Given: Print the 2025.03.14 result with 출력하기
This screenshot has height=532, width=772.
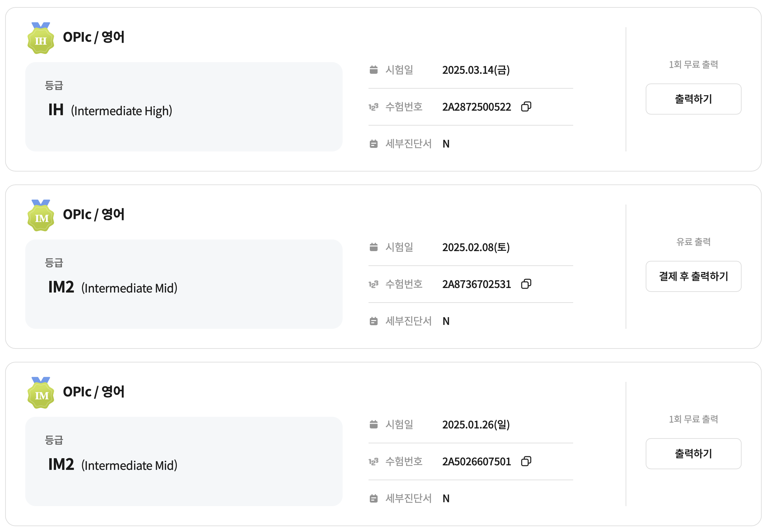Looking at the screenshot, I should pyautogui.click(x=693, y=99).
